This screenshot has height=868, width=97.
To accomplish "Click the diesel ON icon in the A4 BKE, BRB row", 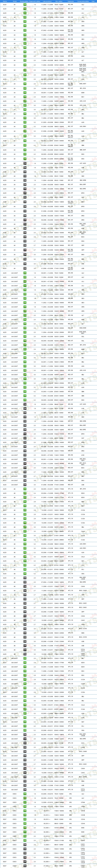I will pyautogui.click(x=25, y=180).
